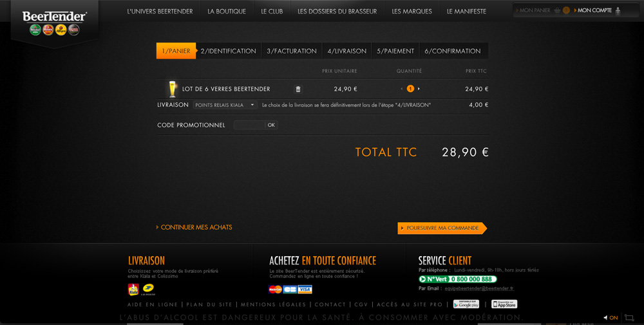Viewport: 644px width, 325px height.
Task: Open the Points Relais Kiala delivery dropdown
Action: point(225,105)
